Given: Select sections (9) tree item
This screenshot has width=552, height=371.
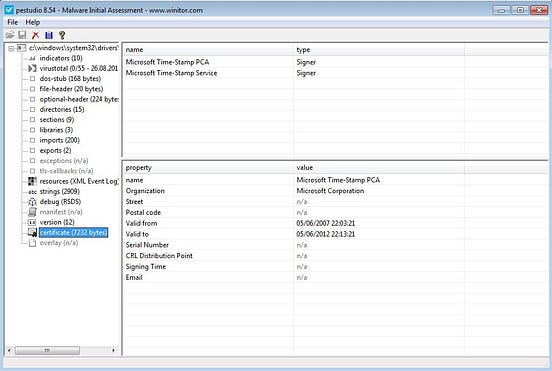Looking at the screenshot, I should pos(57,120).
